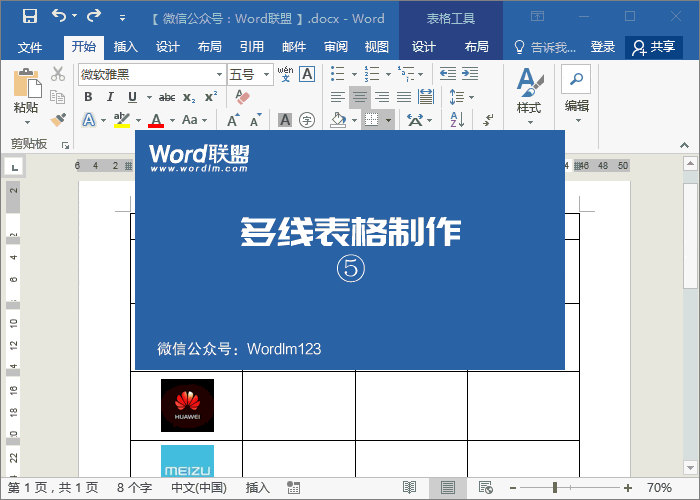Viewport: 700px width, 500px height.
Task: Open the 审阅 (Review) tab
Action: [x=336, y=46]
